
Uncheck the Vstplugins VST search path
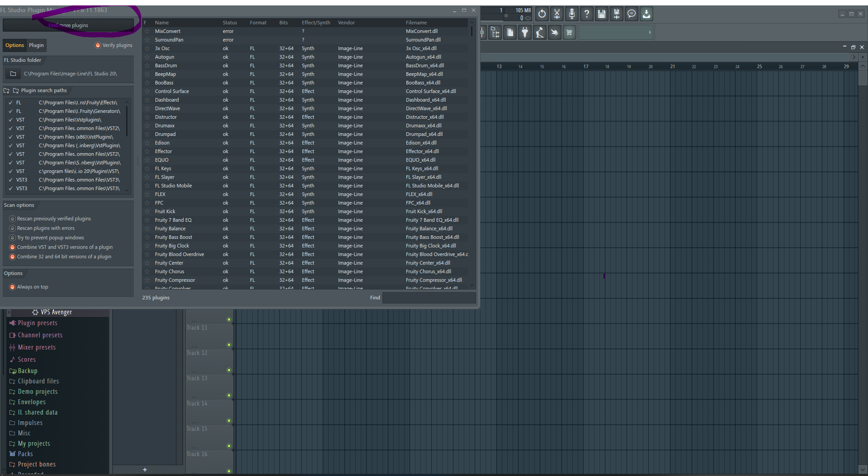click(x=10, y=120)
